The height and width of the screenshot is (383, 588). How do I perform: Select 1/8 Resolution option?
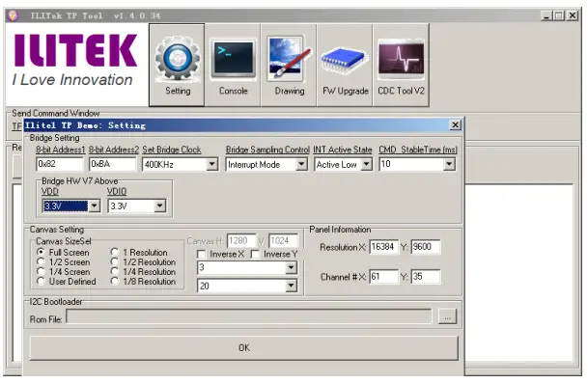[115, 281]
